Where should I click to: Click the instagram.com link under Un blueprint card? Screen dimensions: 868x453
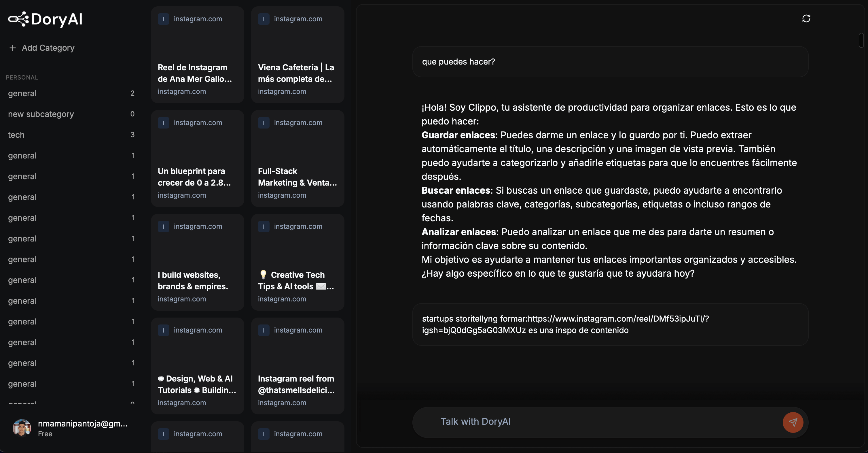point(182,195)
